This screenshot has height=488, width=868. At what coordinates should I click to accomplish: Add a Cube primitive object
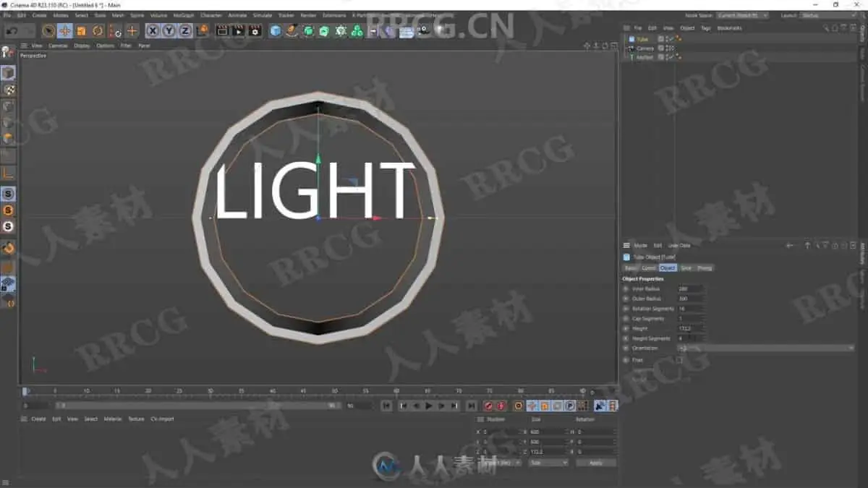276,30
